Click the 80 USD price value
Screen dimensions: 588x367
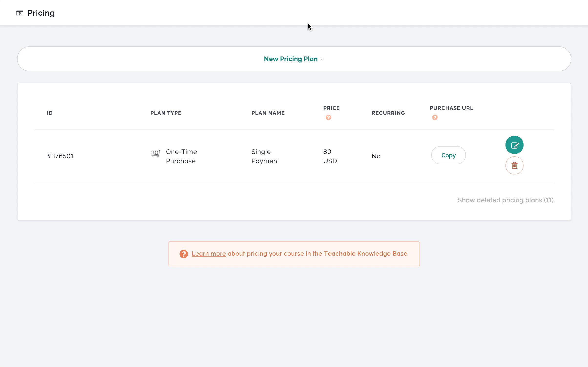pos(330,156)
